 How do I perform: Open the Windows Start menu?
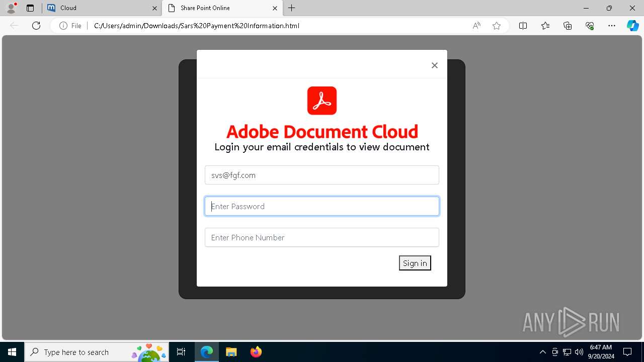click(x=12, y=352)
